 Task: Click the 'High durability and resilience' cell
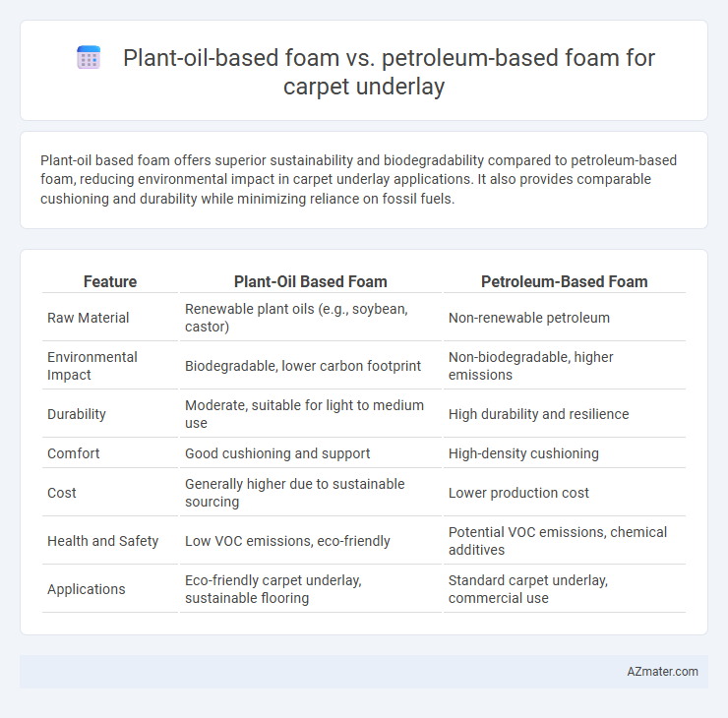point(538,414)
